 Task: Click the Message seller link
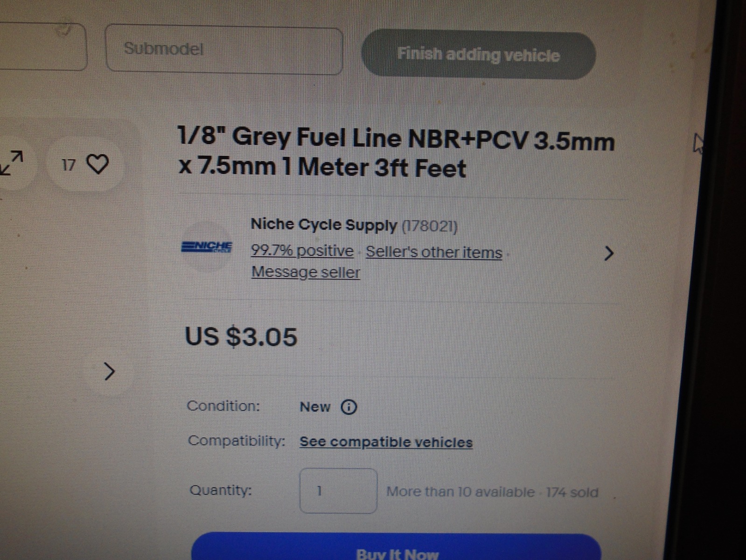click(306, 272)
